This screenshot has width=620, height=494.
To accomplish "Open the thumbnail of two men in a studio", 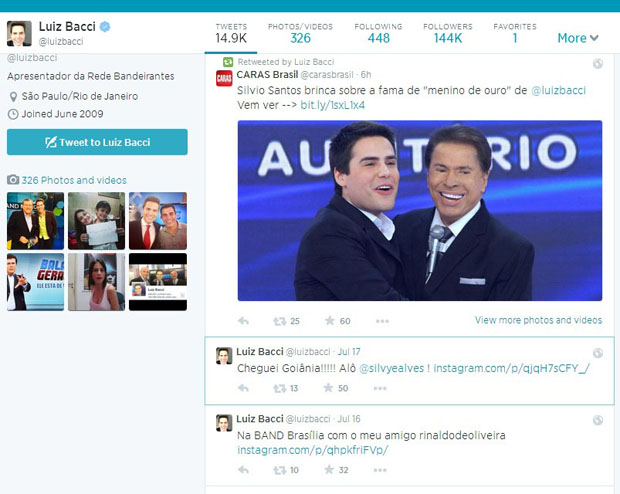I will coord(36,221).
